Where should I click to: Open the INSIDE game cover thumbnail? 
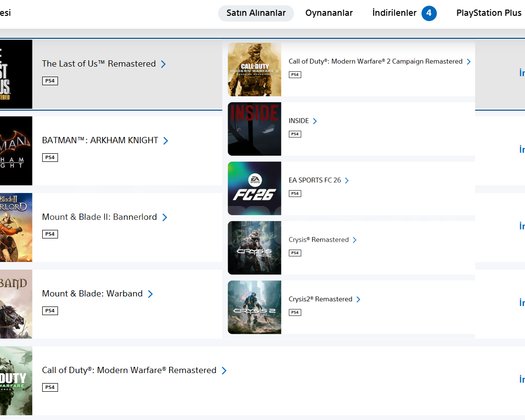pyautogui.click(x=254, y=129)
